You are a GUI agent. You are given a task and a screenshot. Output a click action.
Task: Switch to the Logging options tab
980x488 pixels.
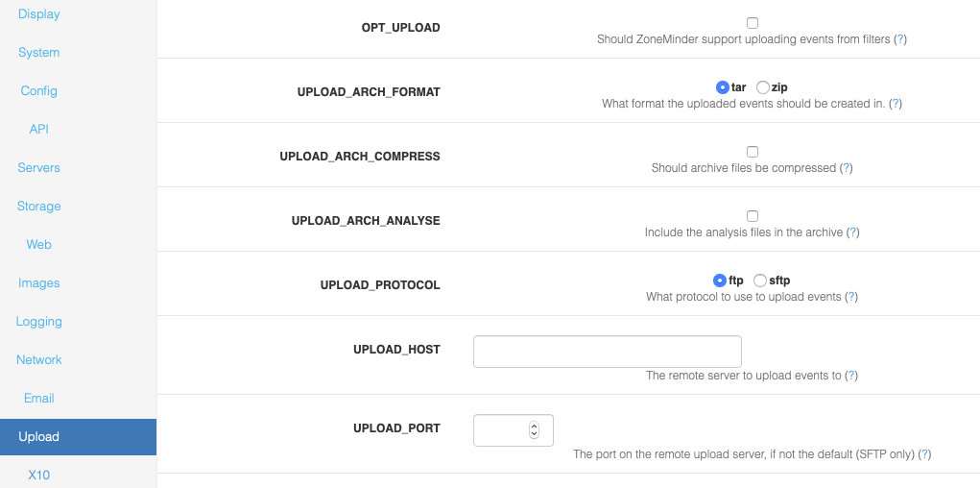pyautogui.click(x=38, y=322)
